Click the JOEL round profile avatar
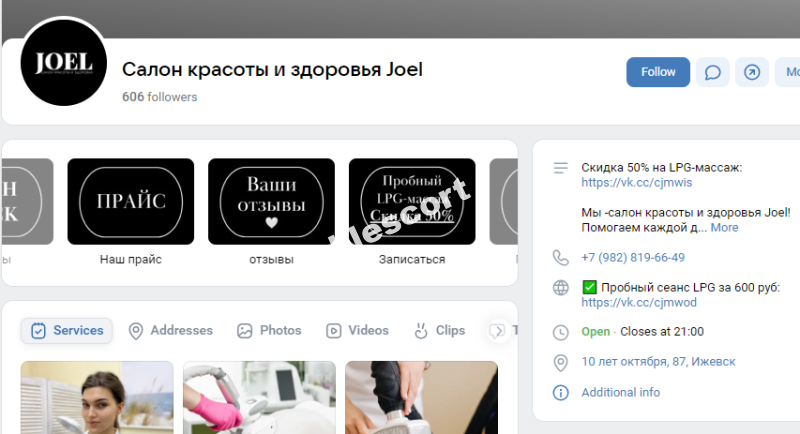Screen dimensions: 800x434 [x=64, y=63]
